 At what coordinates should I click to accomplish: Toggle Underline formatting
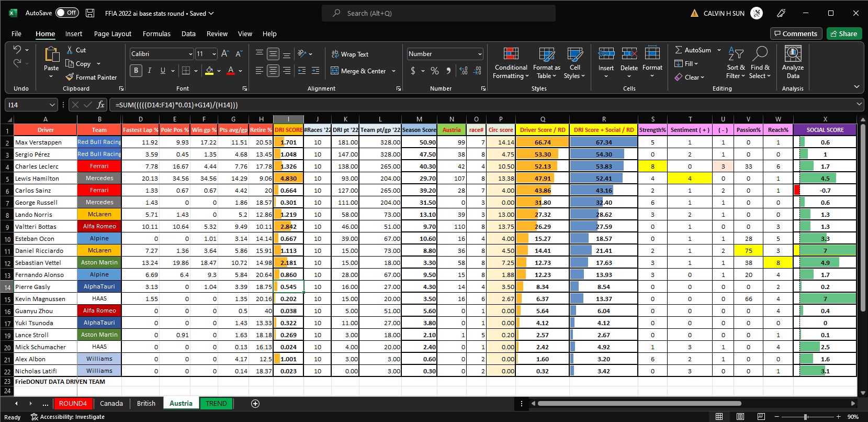coord(163,70)
